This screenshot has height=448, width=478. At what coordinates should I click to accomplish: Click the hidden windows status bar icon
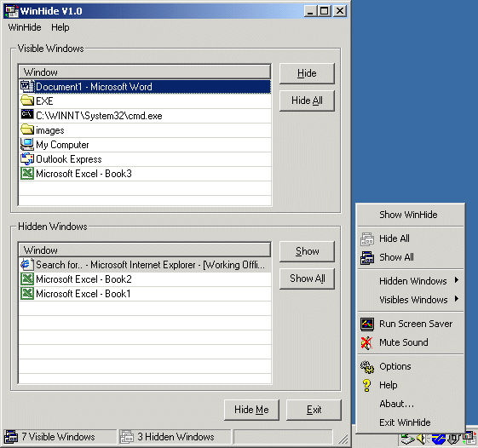[x=126, y=437]
